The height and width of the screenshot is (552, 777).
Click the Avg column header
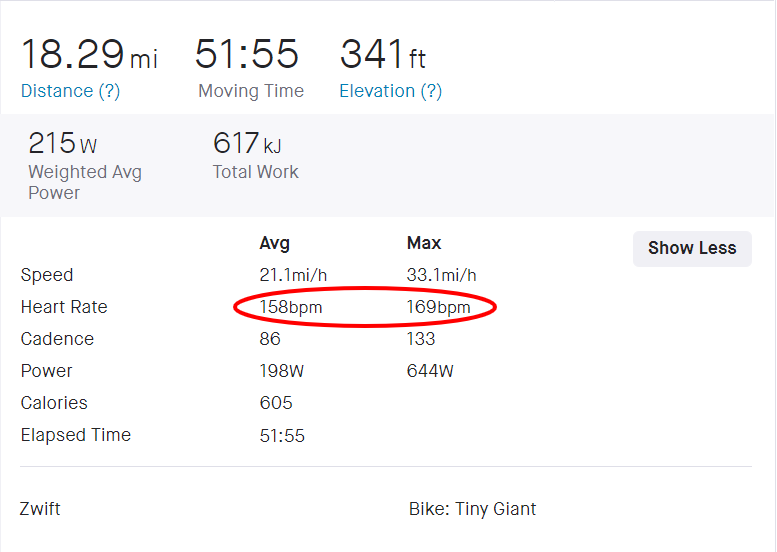274,243
